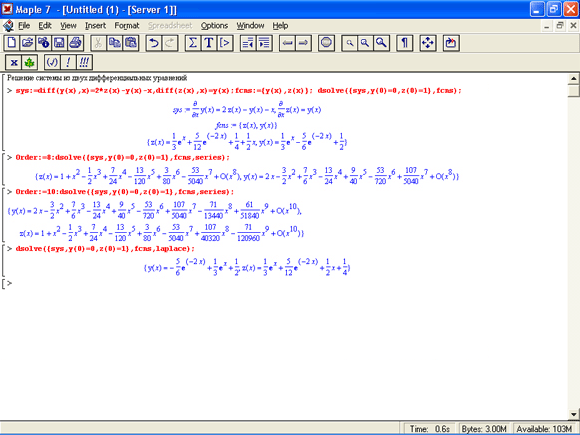Insert a Maple execution group with the [> icon
The image size is (580, 435).
pyautogui.click(x=225, y=43)
